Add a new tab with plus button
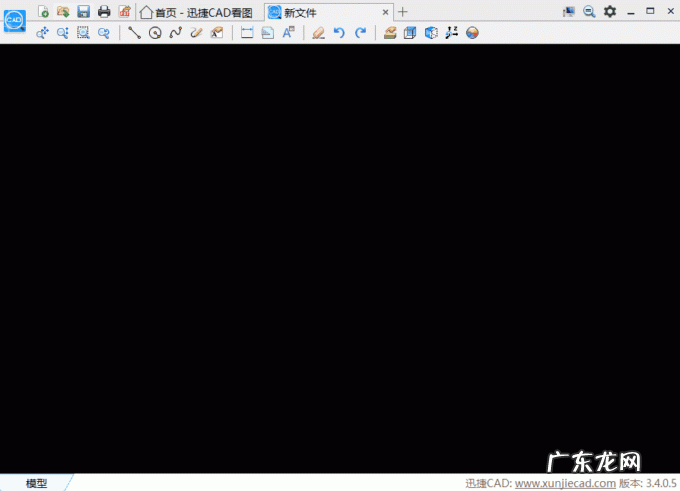 click(403, 12)
